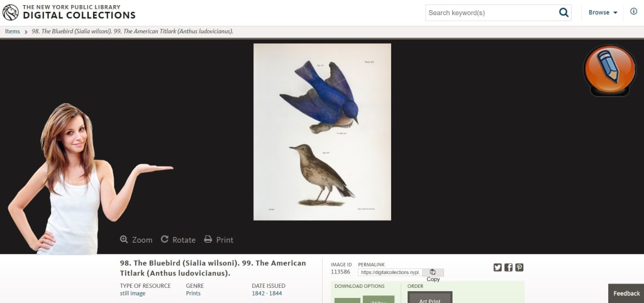
Task: Open the Prints genre link
Action: click(194, 293)
